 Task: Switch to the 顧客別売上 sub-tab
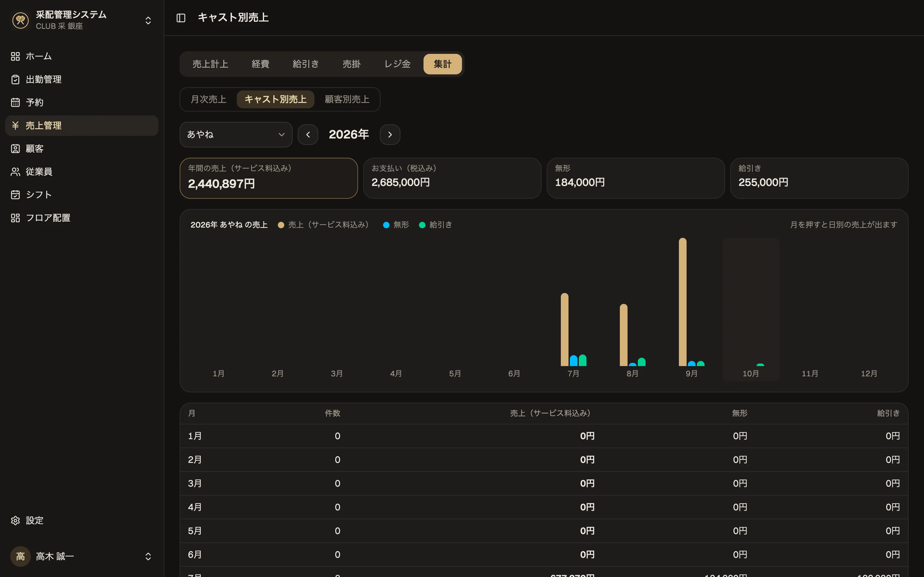[x=347, y=99]
